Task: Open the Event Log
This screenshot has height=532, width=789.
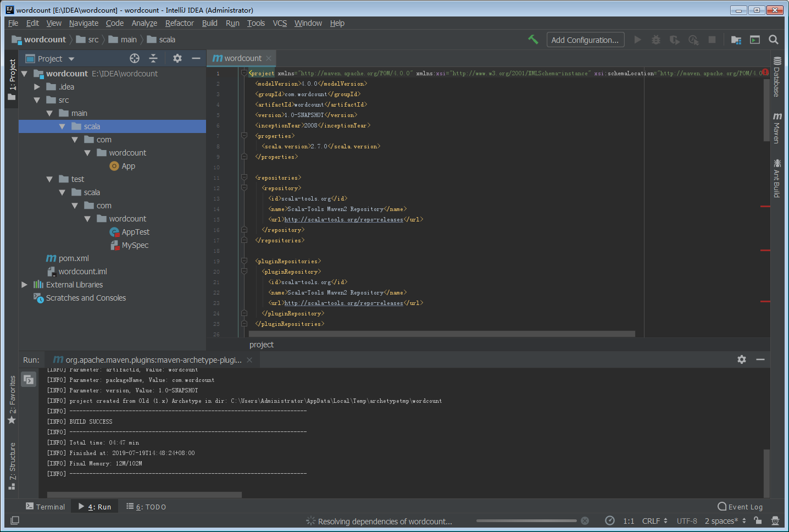Action: tap(740, 507)
